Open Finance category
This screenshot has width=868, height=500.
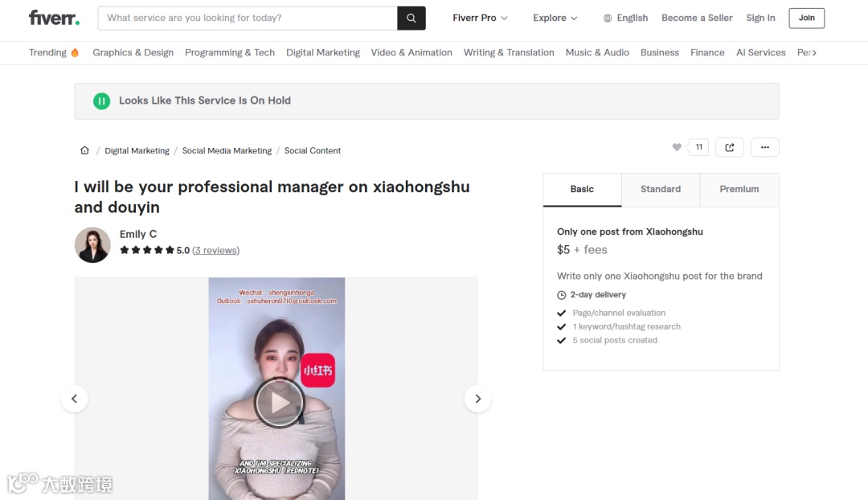(x=707, y=52)
